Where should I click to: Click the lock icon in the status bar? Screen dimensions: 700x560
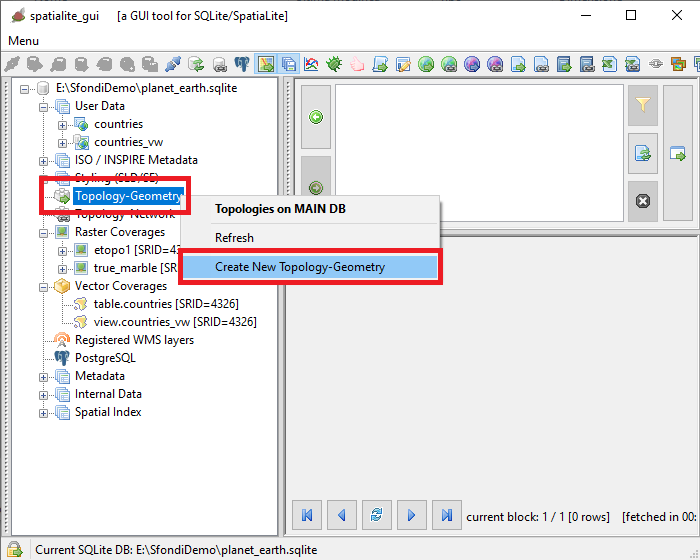[15, 549]
